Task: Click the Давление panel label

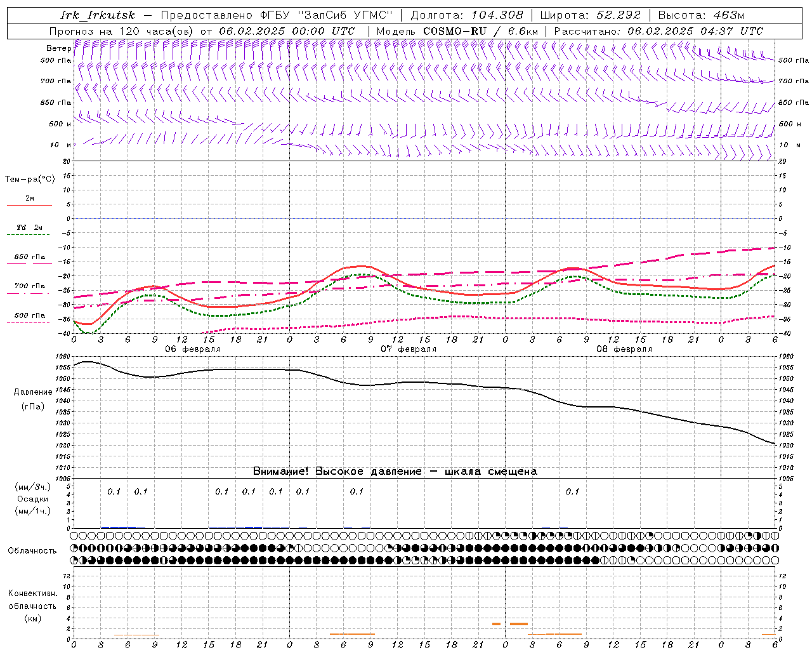Action: (33, 392)
